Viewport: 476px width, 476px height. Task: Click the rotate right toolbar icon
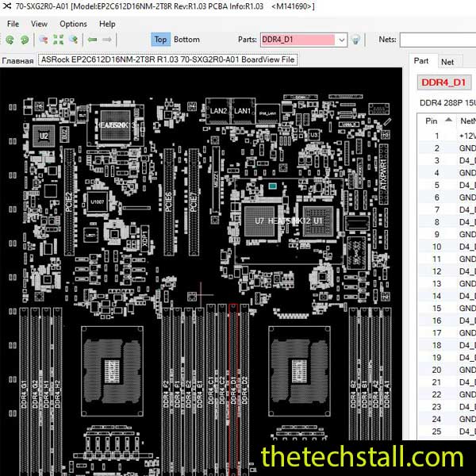point(24,40)
